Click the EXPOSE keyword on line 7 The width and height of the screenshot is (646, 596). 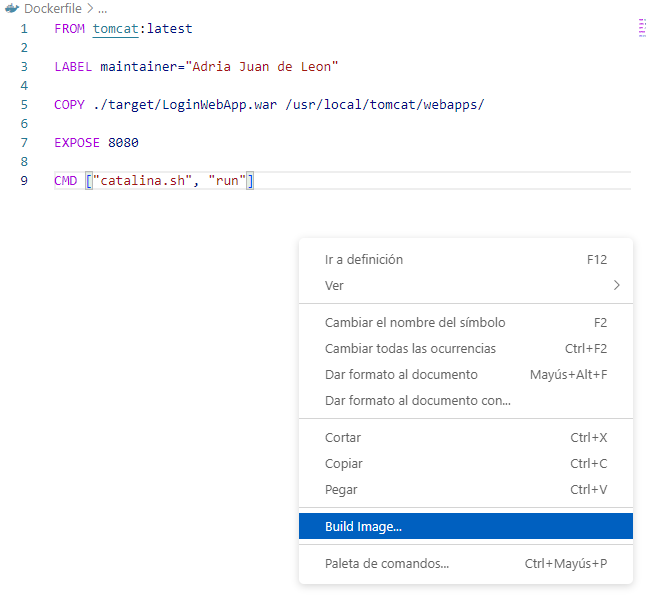(77, 143)
